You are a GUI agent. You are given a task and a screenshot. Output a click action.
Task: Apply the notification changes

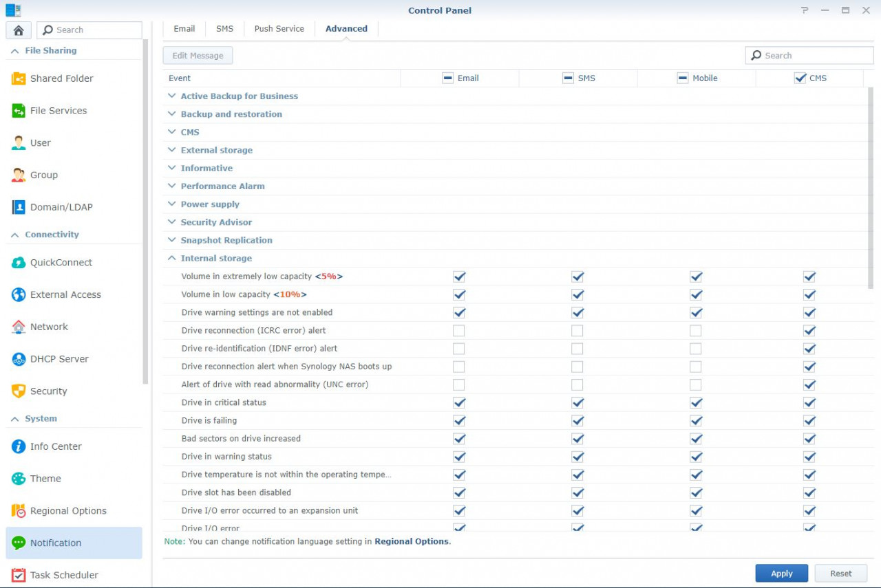click(781, 573)
